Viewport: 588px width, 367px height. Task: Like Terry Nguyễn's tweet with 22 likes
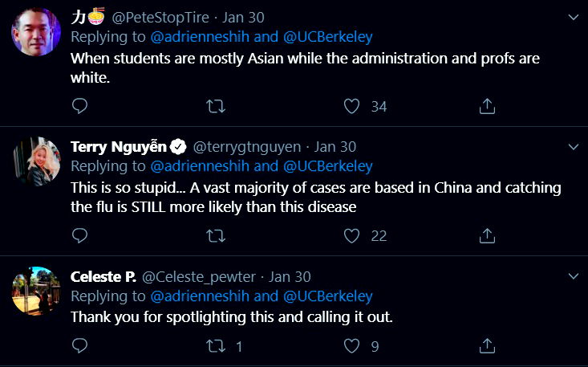(x=351, y=235)
